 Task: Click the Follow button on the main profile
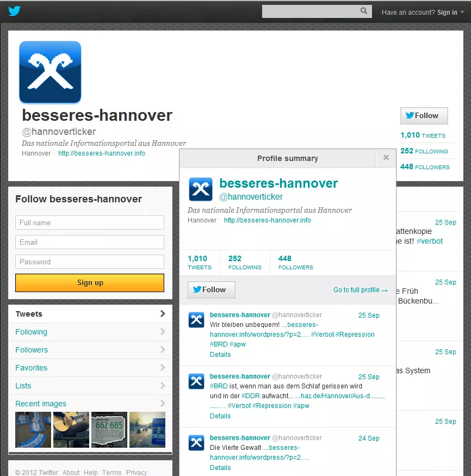[x=424, y=116]
